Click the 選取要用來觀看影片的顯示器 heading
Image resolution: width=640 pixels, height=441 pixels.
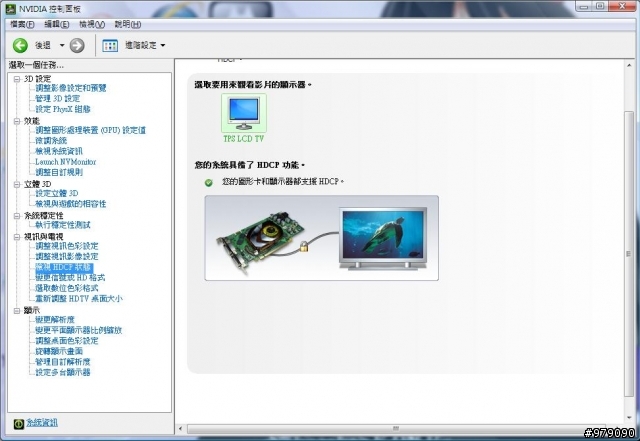coord(253,85)
